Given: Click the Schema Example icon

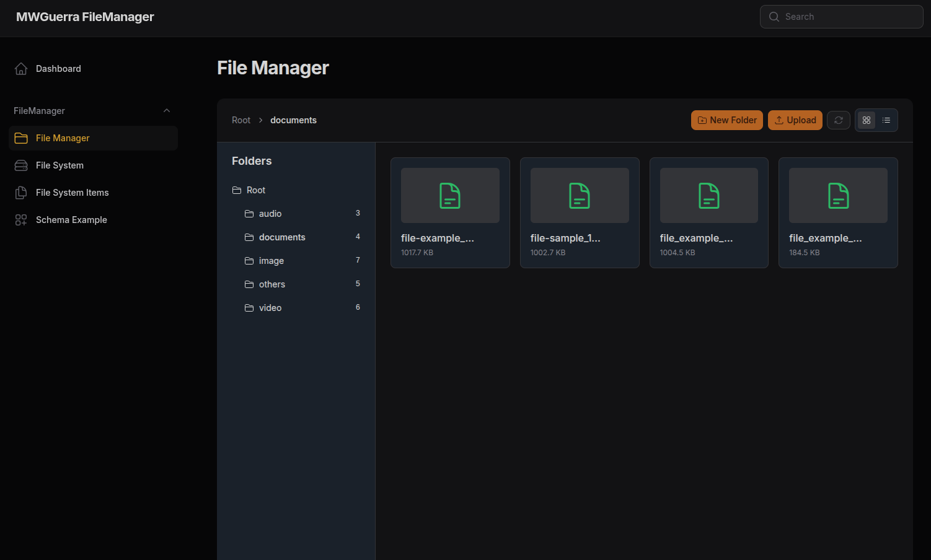Looking at the screenshot, I should [x=21, y=220].
